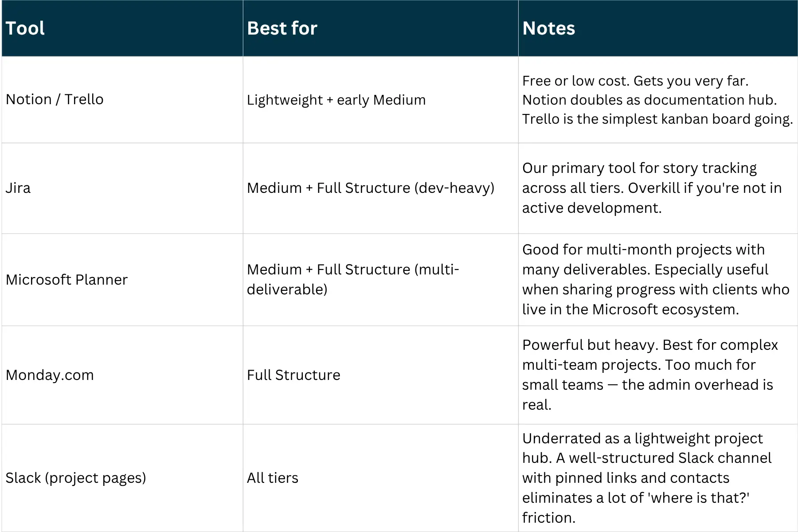Click Medium + Full Structure (dev-heavy) cell
The image size is (798, 532).
point(380,188)
